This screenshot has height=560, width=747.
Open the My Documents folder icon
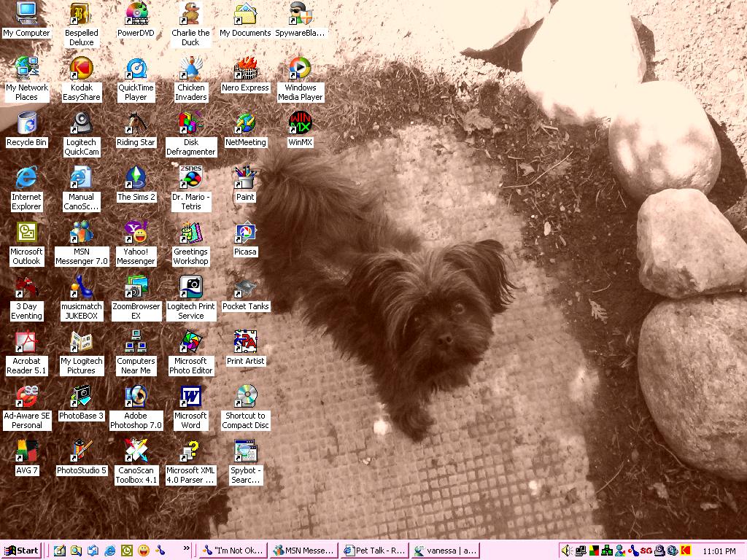[x=245, y=20]
